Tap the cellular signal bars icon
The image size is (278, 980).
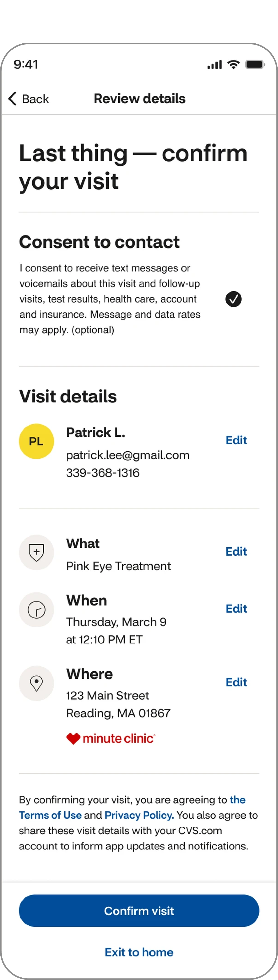pyautogui.click(x=215, y=65)
